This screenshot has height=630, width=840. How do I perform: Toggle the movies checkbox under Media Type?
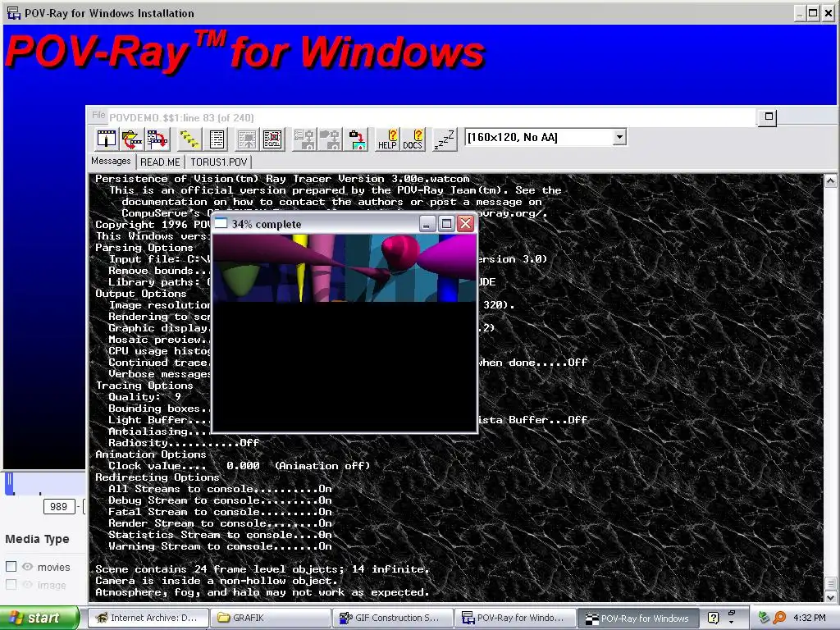(11, 566)
